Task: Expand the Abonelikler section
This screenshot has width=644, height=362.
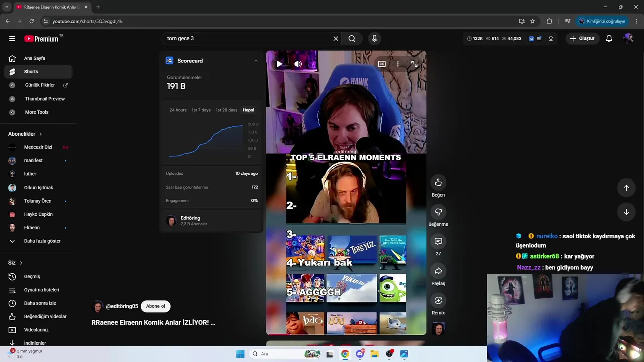Action: tap(25, 134)
